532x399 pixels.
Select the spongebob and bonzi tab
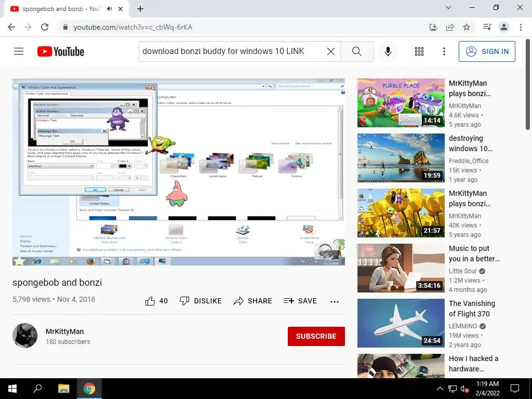pyautogui.click(x=66, y=9)
